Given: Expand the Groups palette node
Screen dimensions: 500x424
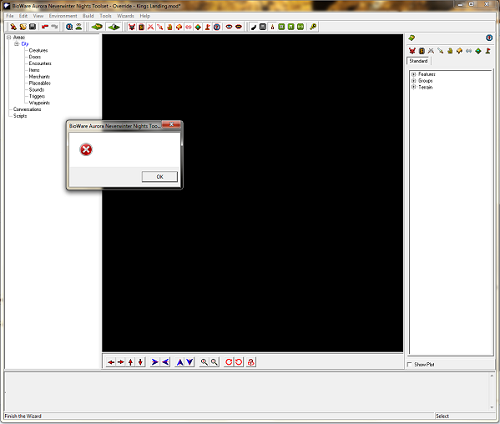Looking at the screenshot, I should (414, 81).
